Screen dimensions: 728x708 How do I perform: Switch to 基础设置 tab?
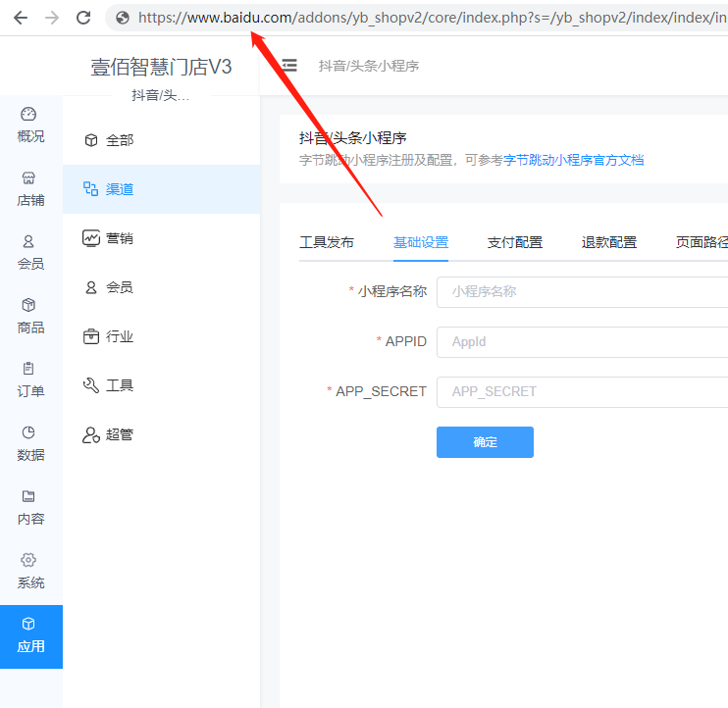(x=421, y=242)
